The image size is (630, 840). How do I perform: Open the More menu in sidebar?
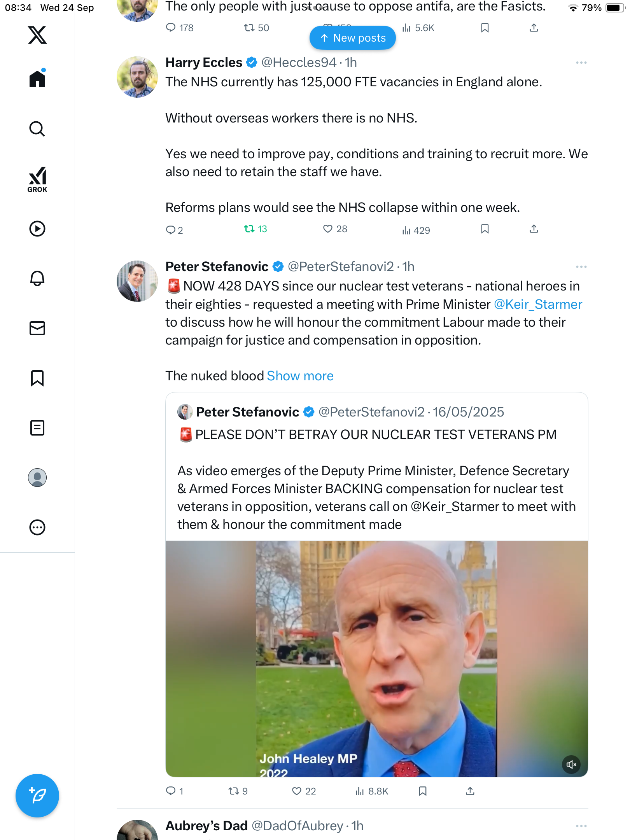tap(37, 527)
